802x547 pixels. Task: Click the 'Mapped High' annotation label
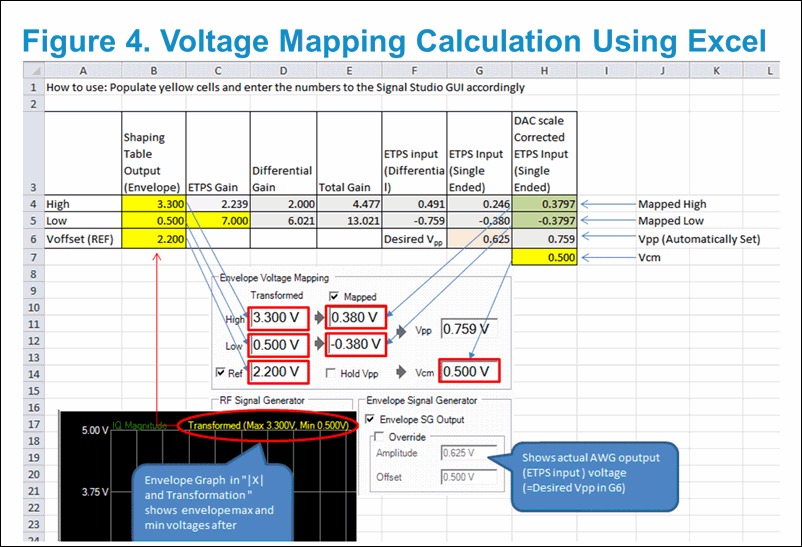pyautogui.click(x=672, y=204)
